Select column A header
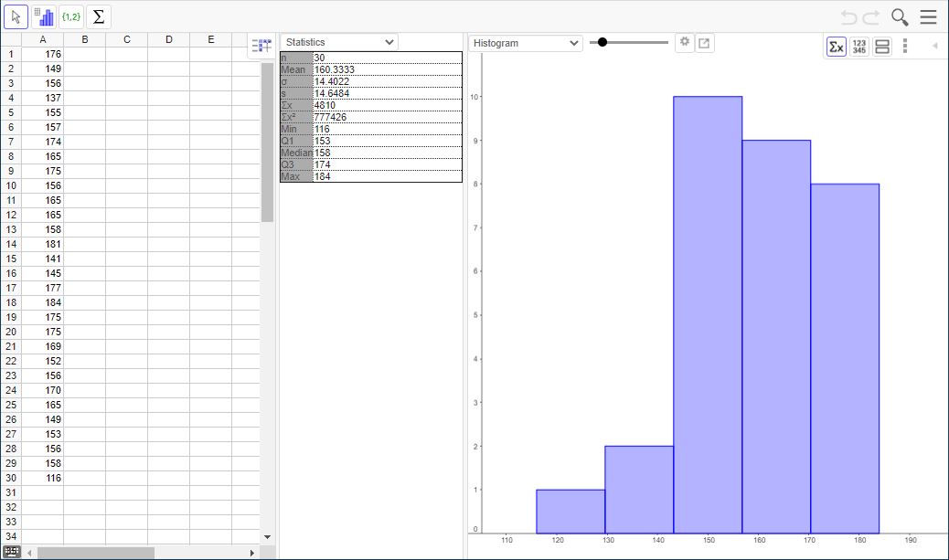The width and height of the screenshot is (949, 560). point(43,39)
